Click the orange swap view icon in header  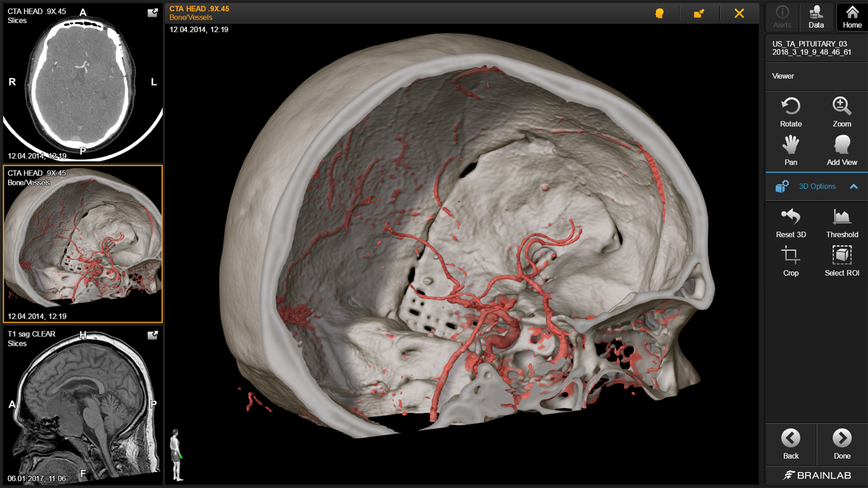coord(699,13)
